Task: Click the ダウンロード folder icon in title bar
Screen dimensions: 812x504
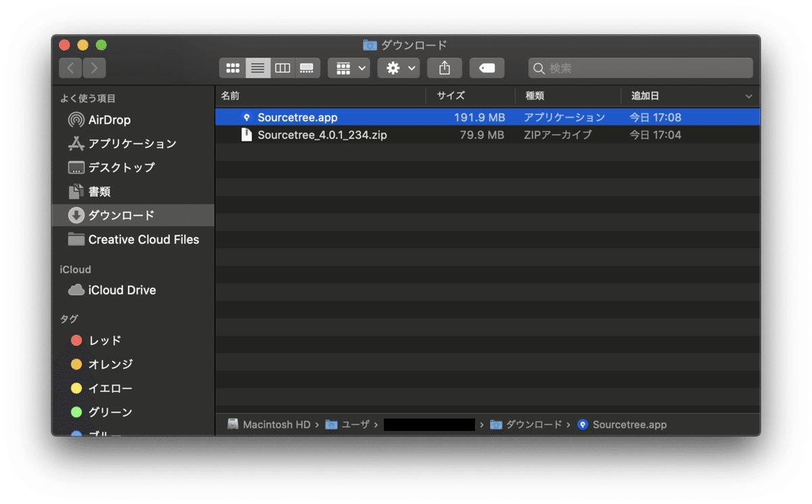Action: (x=369, y=45)
